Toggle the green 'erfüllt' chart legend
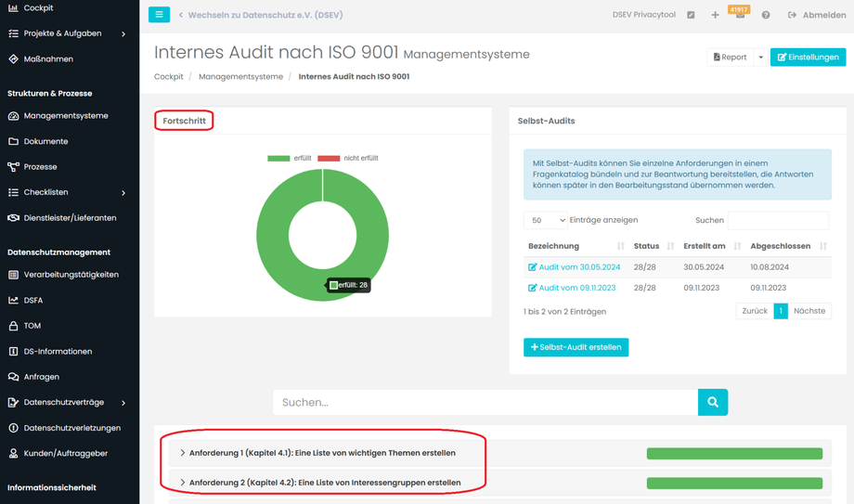 [290, 159]
